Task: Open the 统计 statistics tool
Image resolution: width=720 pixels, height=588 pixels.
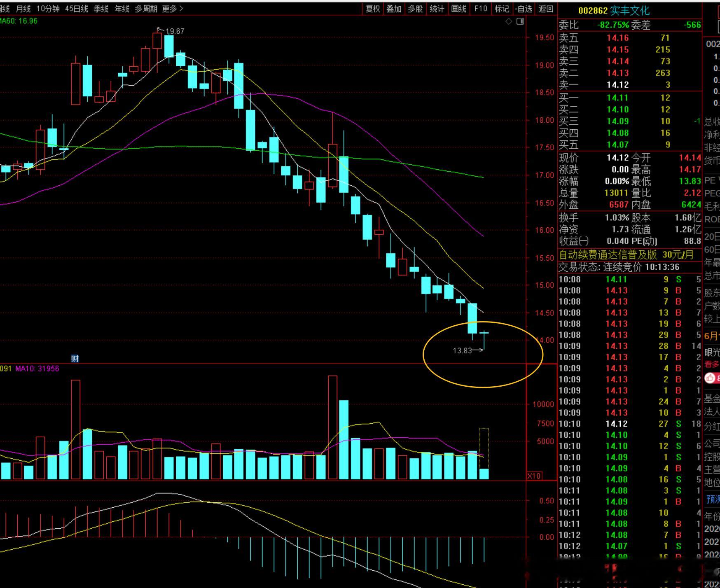Action: (x=437, y=9)
